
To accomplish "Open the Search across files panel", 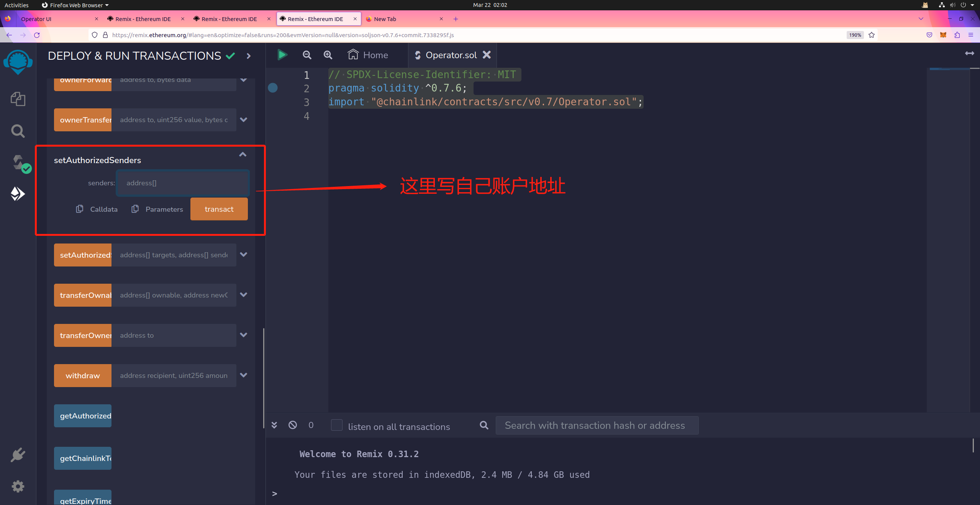I will 18,131.
